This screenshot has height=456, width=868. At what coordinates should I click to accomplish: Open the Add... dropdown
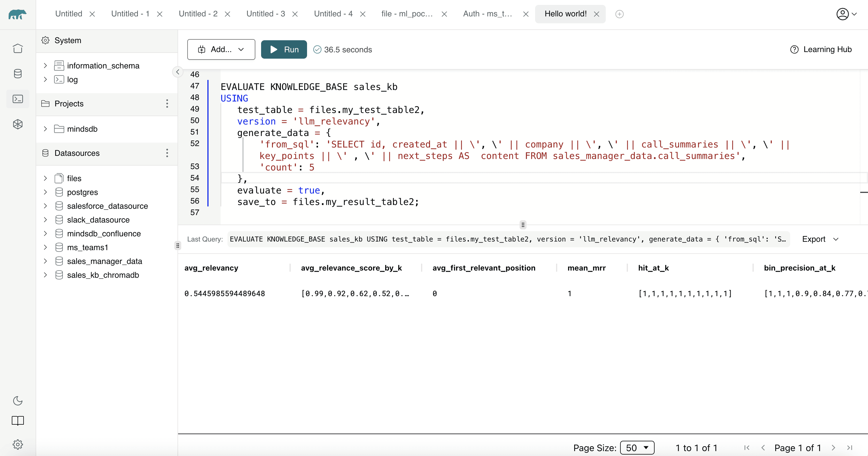tap(221, 49)
